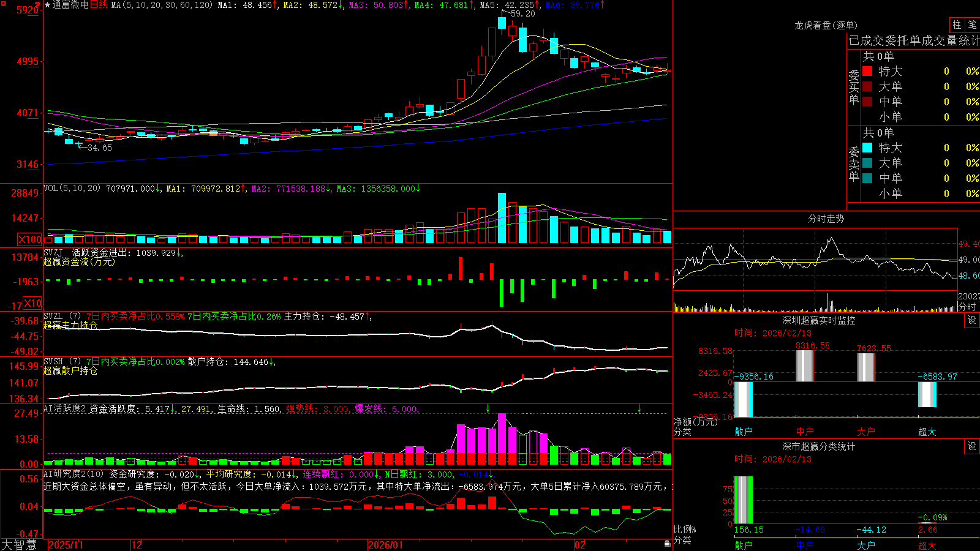This screenshot has width=980, height=551.
Task: Click the tallest cyan volume bar
Action: pos(502,218)
